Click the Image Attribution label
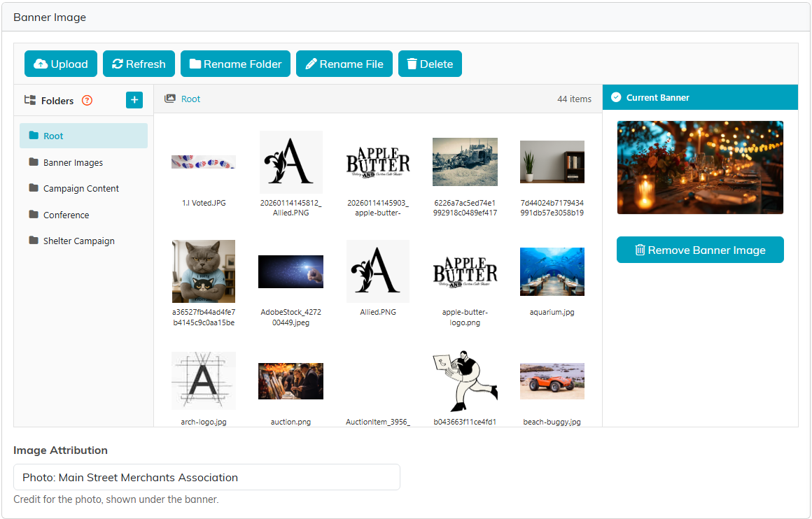The height and width of the screenshot is (519, 812). click(x=61, y=450)
